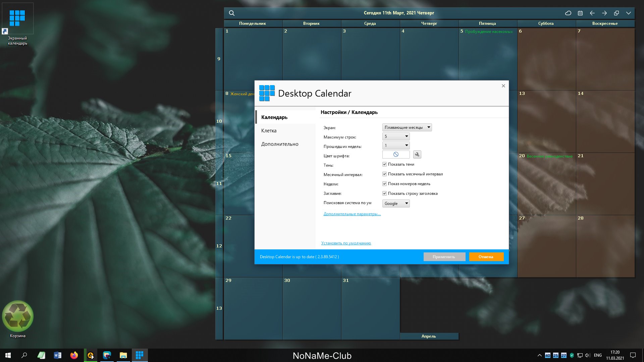Viewport: 644px width, 362px height.
Task: Open the calendar search magnifier icon
Action: (231, 13)
